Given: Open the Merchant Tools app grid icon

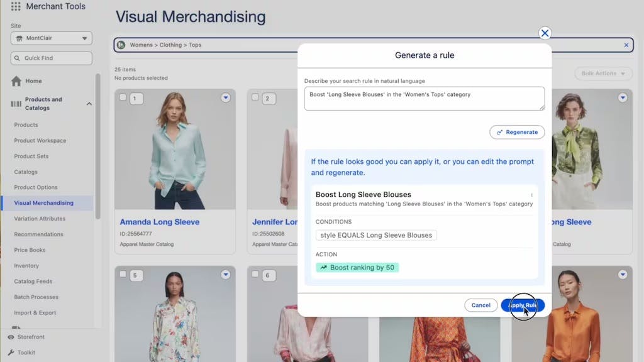Looking at the screenshot, I should [x=16, y=6].
